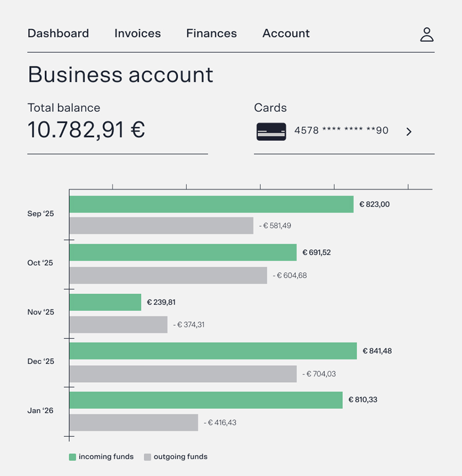
Task: Select the incoming funds green legend swatch
Action: coord(72,457)
